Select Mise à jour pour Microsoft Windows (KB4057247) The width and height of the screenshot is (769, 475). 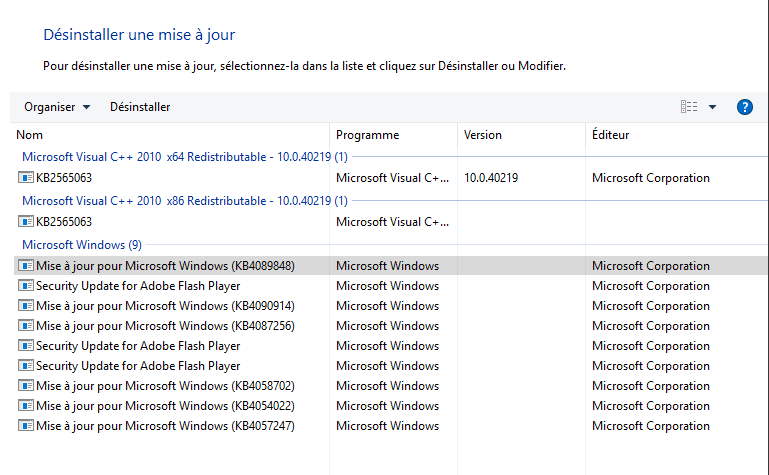point(165,426)
